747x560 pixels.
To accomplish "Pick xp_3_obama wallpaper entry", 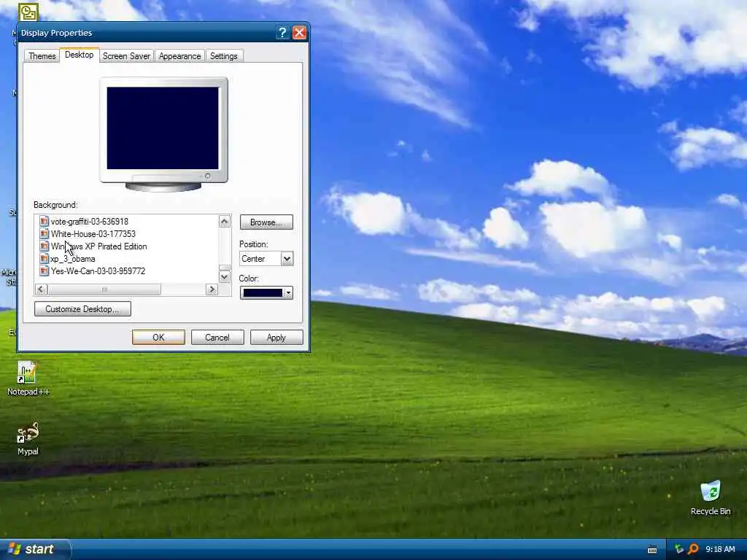I will (x=72, y=259).
